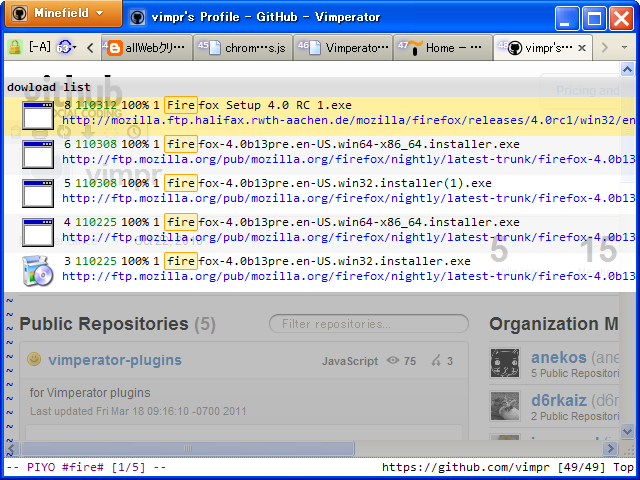Open the URL under download number 4
This screenshot has width=640, height=480.
click(x=349, y=237)
